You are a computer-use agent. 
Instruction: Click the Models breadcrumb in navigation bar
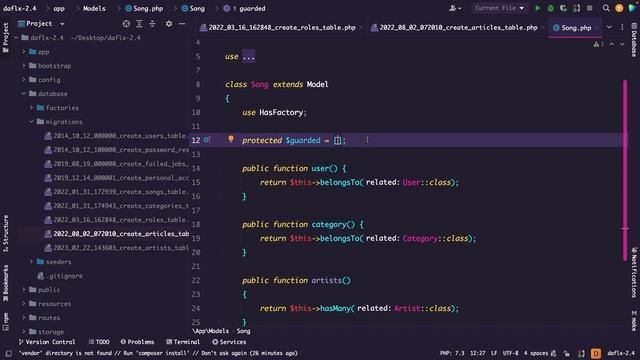coord(94,8)
